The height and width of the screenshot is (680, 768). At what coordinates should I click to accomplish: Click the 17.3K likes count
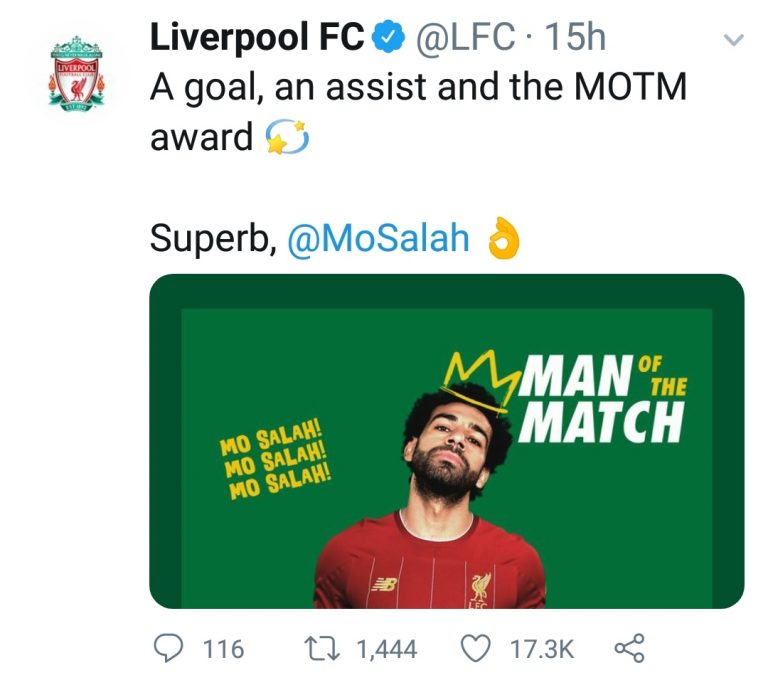click(x=542, y=650)
